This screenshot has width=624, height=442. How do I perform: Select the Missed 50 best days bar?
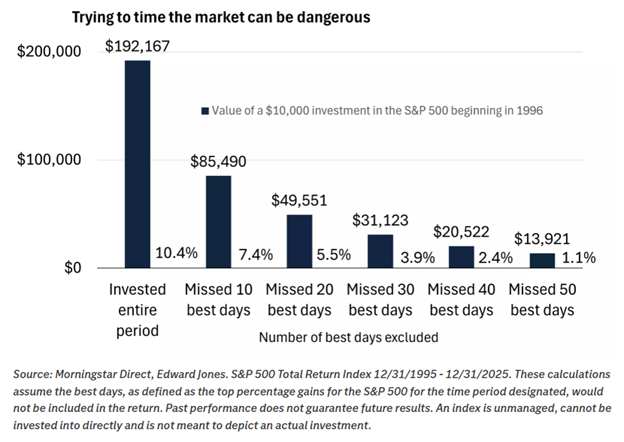tap(541, 260)
